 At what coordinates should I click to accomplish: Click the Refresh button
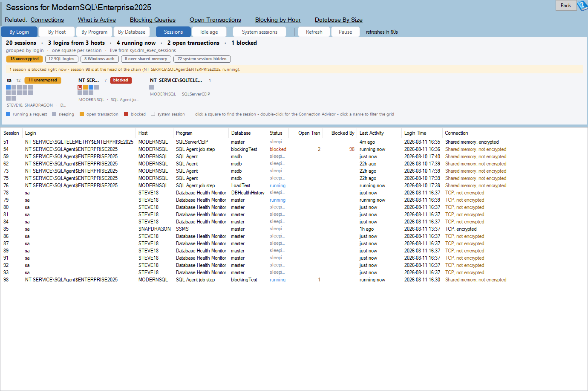[x=314, y=32]
